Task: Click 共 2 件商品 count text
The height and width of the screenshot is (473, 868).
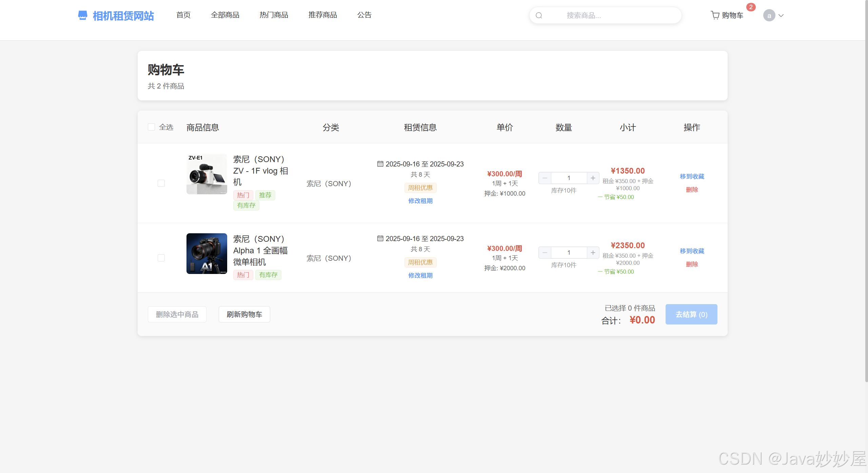Action: click(166, 86)
